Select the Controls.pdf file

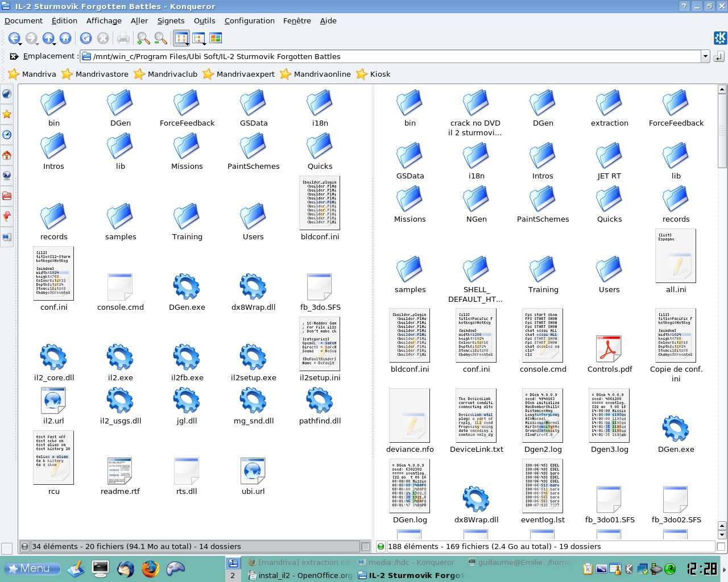tap(609, 354)
